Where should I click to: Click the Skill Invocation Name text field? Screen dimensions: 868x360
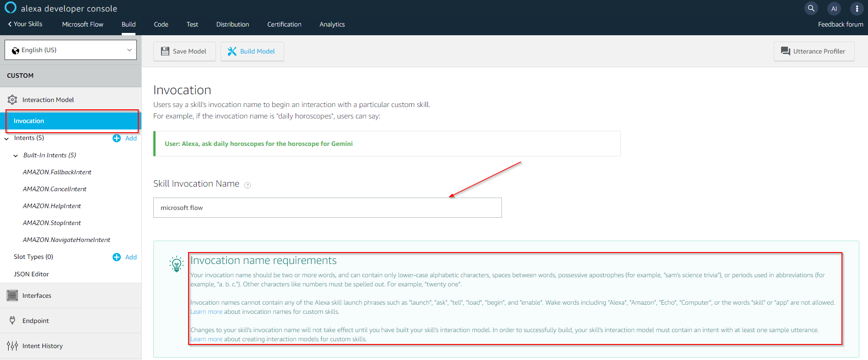[x=327, y=208]
